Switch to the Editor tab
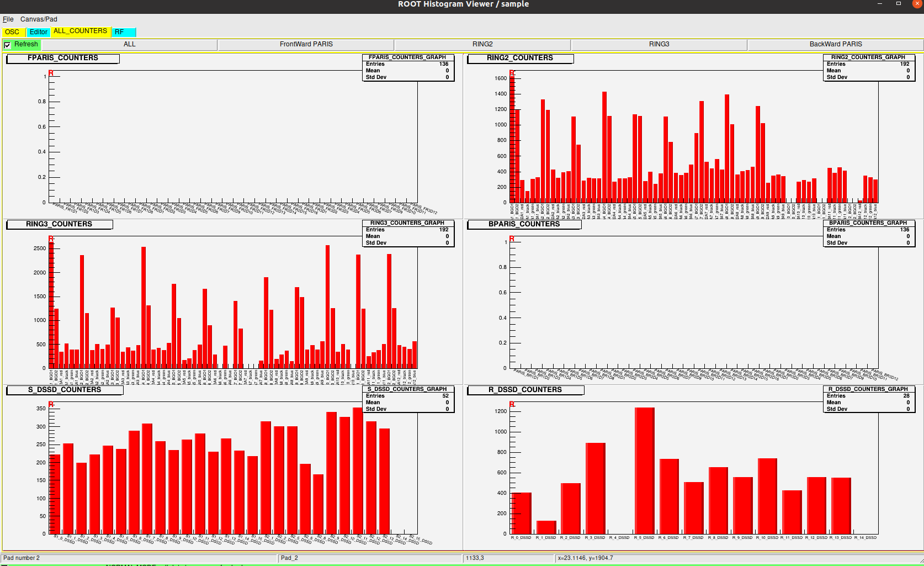 [38, 32]
